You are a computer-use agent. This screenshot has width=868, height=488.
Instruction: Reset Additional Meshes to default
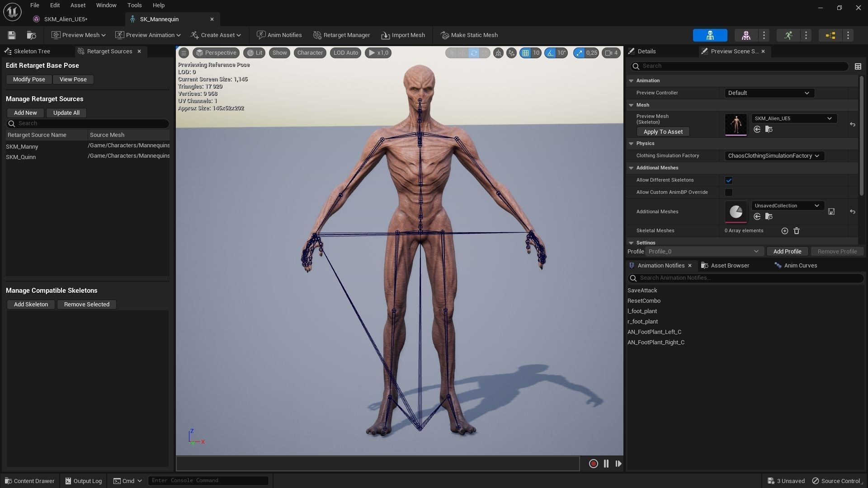coord(852,211)
